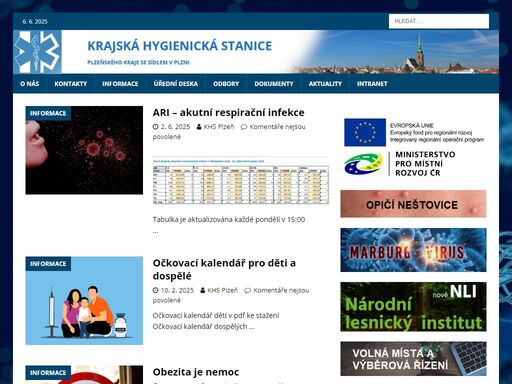Screen dimensions: 512x384
Task: Click the European Union flag logo
Action: pos(365,132)
